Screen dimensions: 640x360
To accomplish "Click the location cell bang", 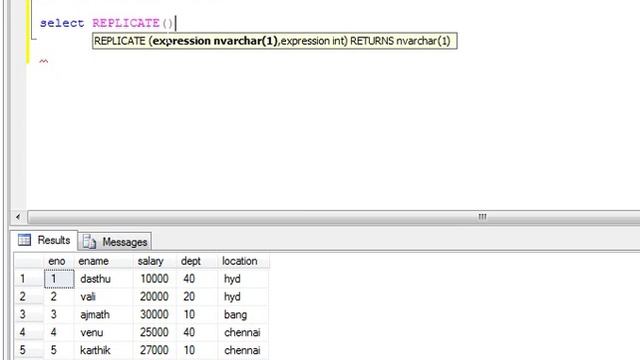I will coord(243,314).
